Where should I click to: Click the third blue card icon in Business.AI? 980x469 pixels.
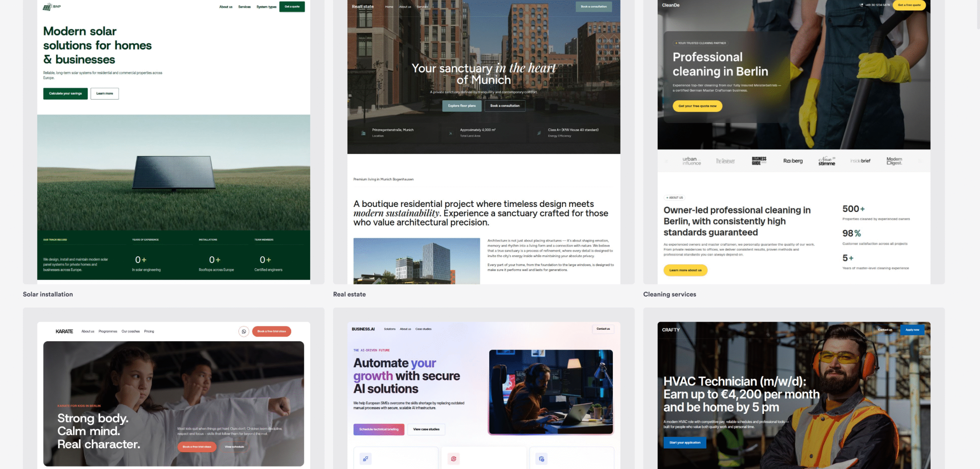pos(541,459)
